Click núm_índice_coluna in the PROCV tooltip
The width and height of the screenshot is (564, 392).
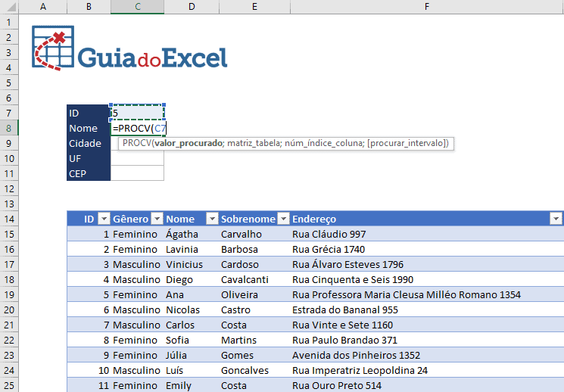point(324,143)
